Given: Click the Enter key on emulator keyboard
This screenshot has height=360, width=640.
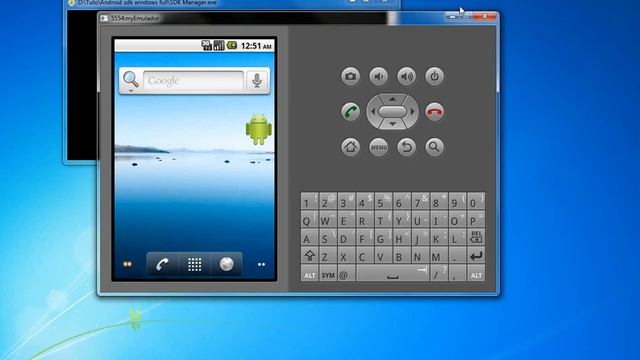Looking at the screenshot, I should tap(476, 256).
